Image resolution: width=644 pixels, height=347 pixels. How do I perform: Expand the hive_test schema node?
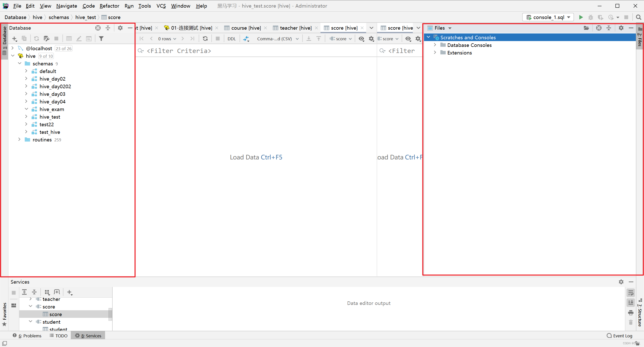coord(26,117)
